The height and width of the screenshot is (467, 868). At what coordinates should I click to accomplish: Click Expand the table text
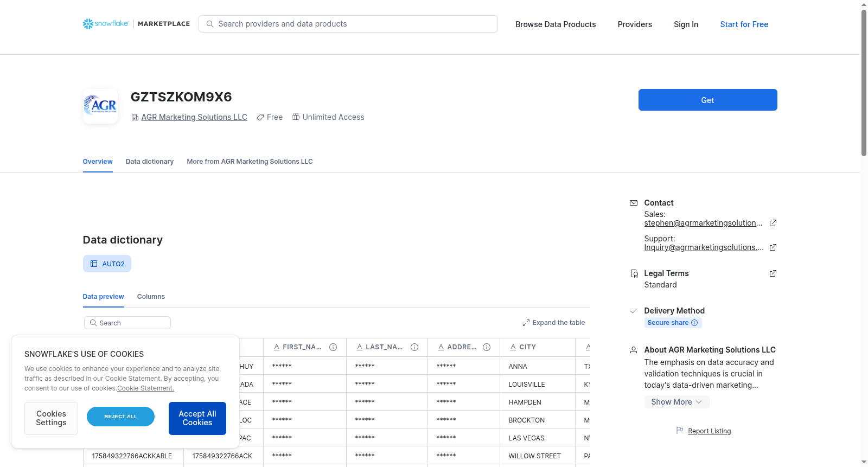point(558,323)
